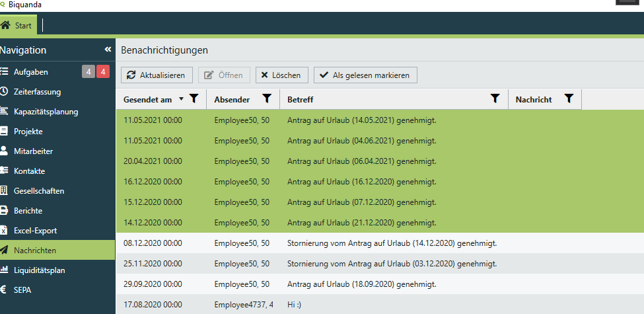Open filter for Absender column

pos(266,98)
